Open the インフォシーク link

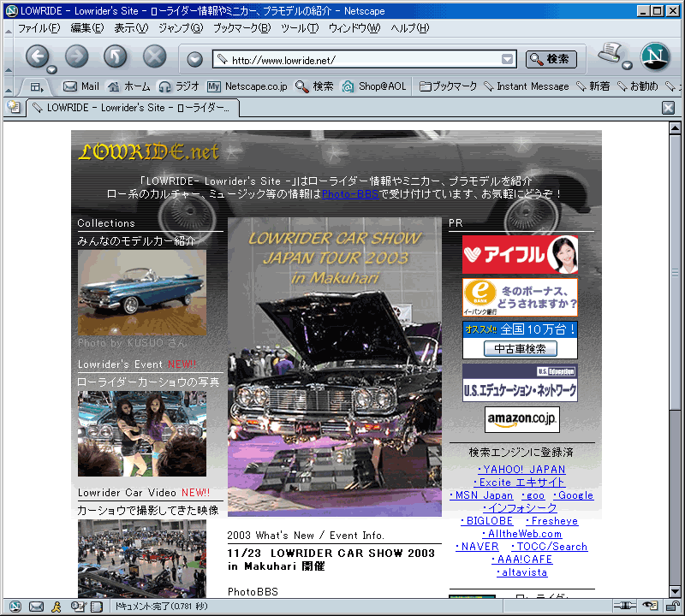[x=520, y=507]
